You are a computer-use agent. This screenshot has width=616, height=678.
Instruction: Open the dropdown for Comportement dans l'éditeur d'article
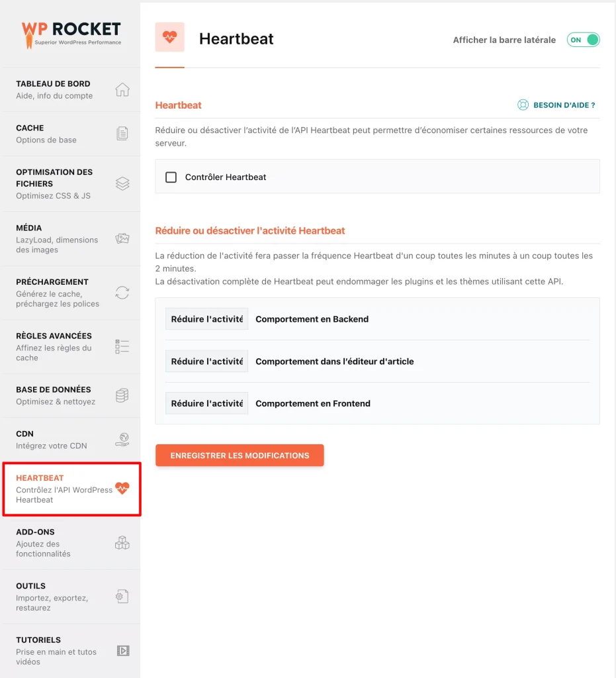pyautogui.click(x=207, y=362)
